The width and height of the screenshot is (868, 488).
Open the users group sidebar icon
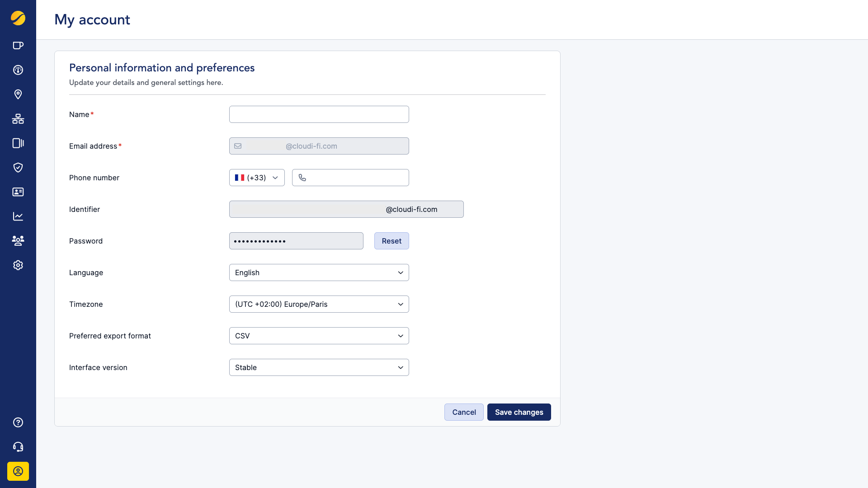pyautogui.click(x=18, y=240)
